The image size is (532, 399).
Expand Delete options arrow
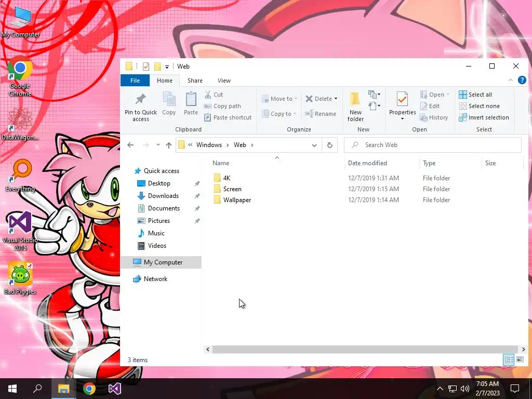click(x=336, y=99)
